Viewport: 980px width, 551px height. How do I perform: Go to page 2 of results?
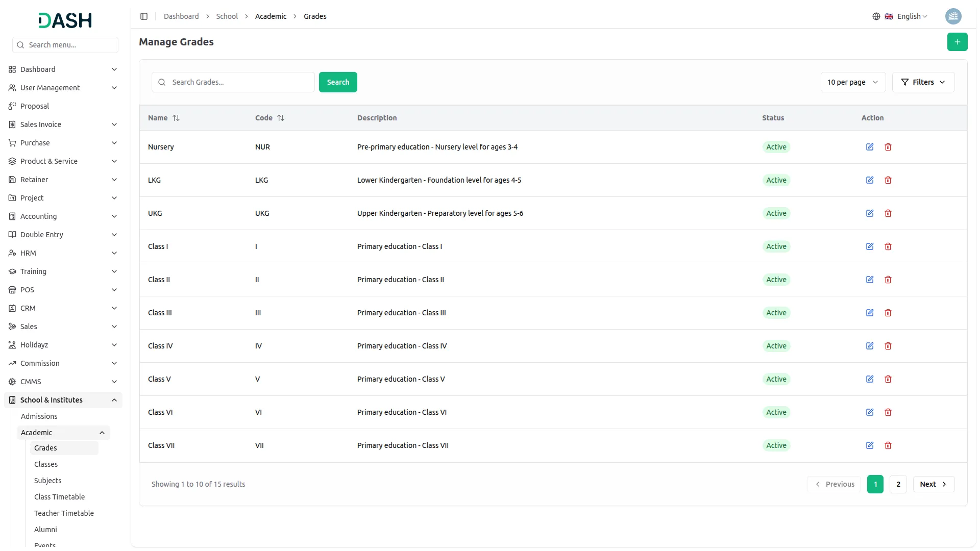point(898,484)
